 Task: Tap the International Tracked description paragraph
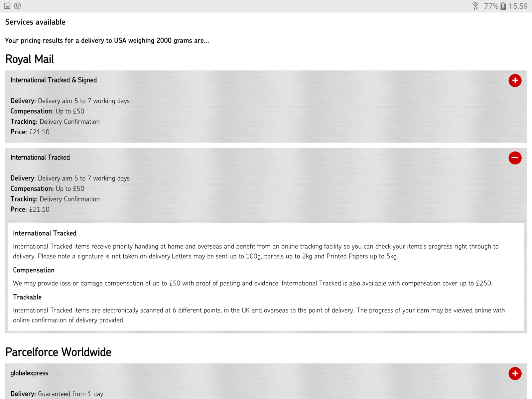tap(256, 251)
